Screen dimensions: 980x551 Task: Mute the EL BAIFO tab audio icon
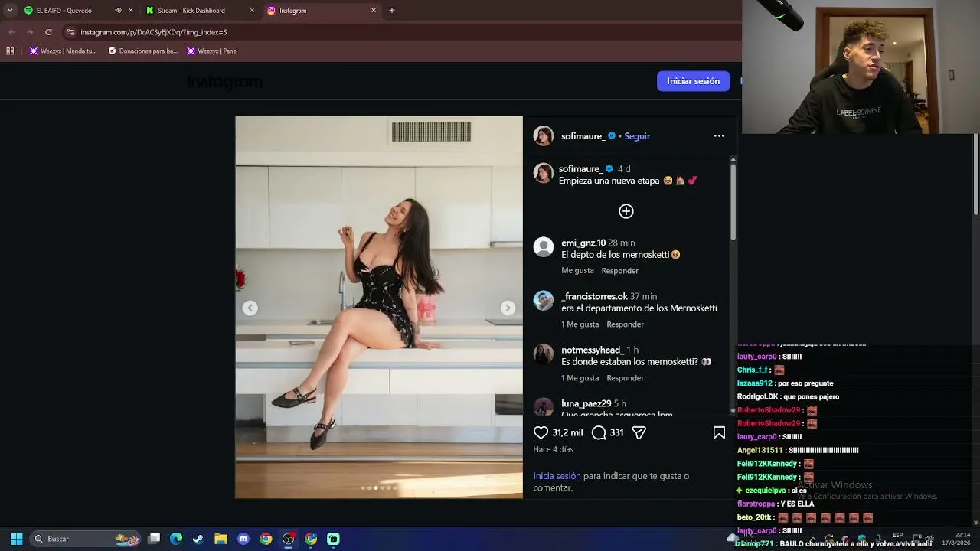tap(118, 11)
